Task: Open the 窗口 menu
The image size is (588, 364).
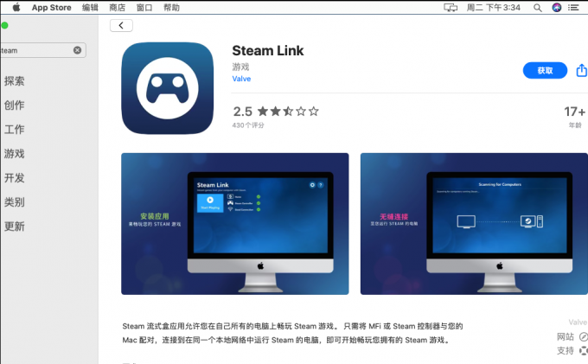Action: 144,8
